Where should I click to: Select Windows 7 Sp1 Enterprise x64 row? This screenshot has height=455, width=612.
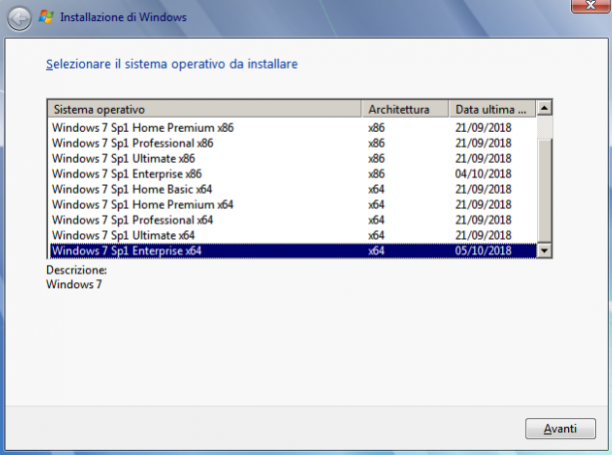tap(293, 251)
